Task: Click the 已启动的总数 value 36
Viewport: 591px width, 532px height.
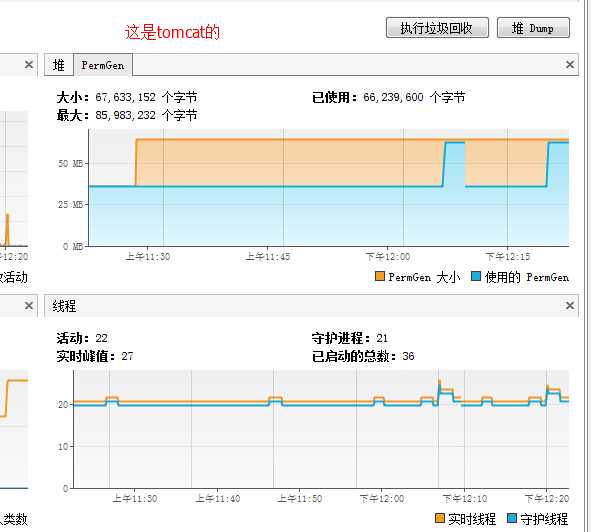Action: pyautogui.click(x=408, y=356)
